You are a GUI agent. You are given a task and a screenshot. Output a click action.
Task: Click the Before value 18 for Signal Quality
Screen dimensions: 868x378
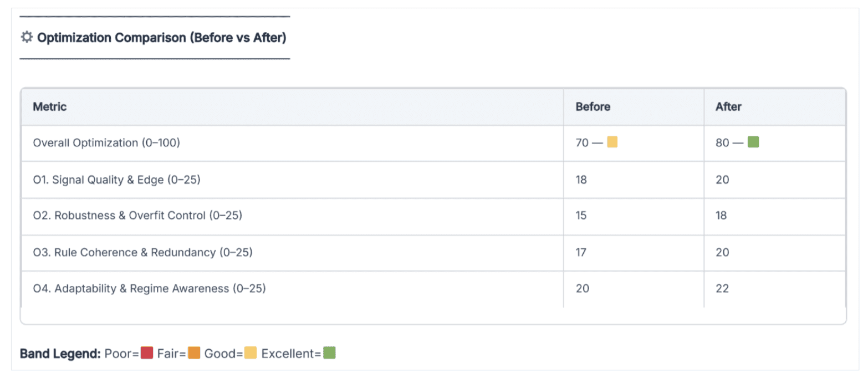click(x=581, y=180)
